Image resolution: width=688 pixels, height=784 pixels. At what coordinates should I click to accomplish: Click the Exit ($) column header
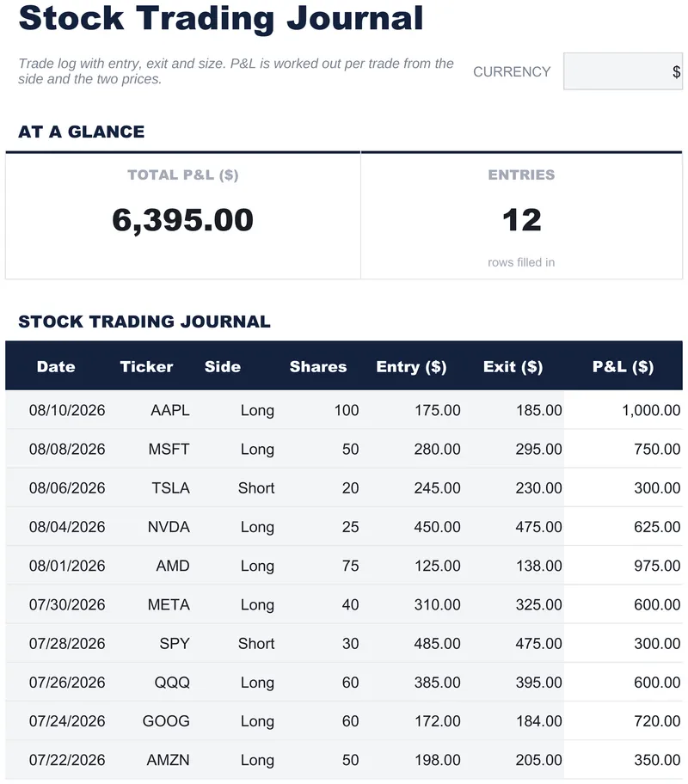point(513,366)
